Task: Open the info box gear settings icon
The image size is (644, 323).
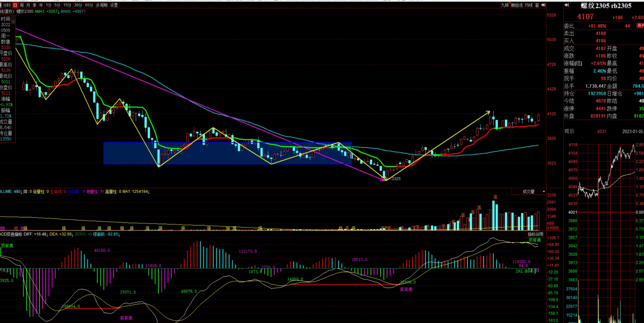Action: pyautogui.click(x=13, y=21)
